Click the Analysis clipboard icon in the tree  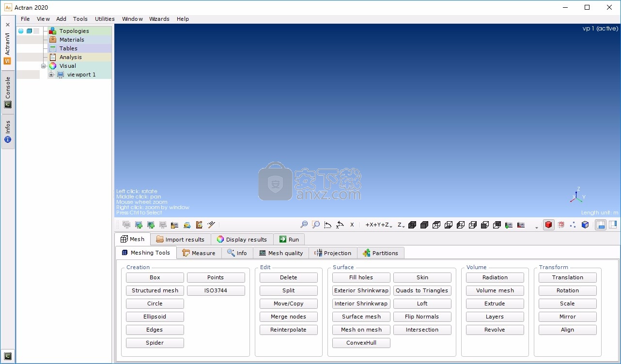tap(53, 57)
